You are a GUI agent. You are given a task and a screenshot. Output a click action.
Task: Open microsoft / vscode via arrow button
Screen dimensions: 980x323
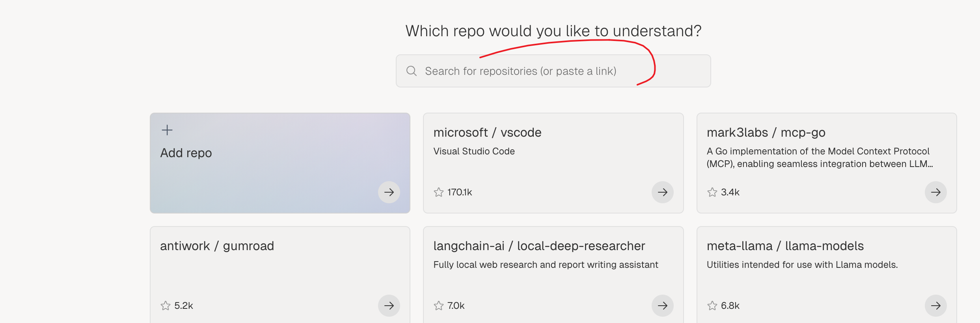click(662, 192)
